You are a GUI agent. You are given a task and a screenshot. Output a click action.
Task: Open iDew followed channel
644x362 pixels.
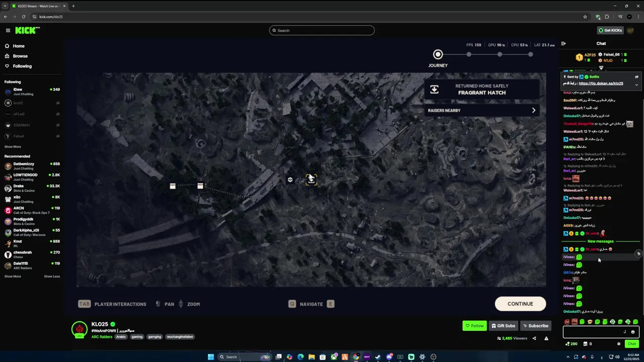click(32, 92)
